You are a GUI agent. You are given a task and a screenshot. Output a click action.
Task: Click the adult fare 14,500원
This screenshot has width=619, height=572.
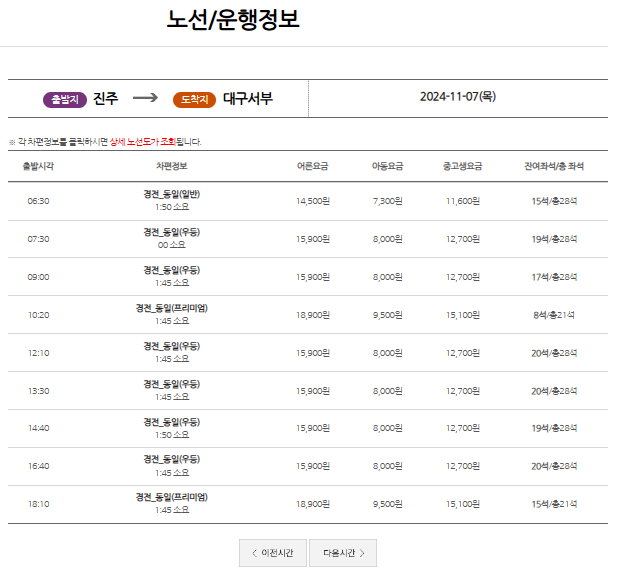[x=313, y=201]
